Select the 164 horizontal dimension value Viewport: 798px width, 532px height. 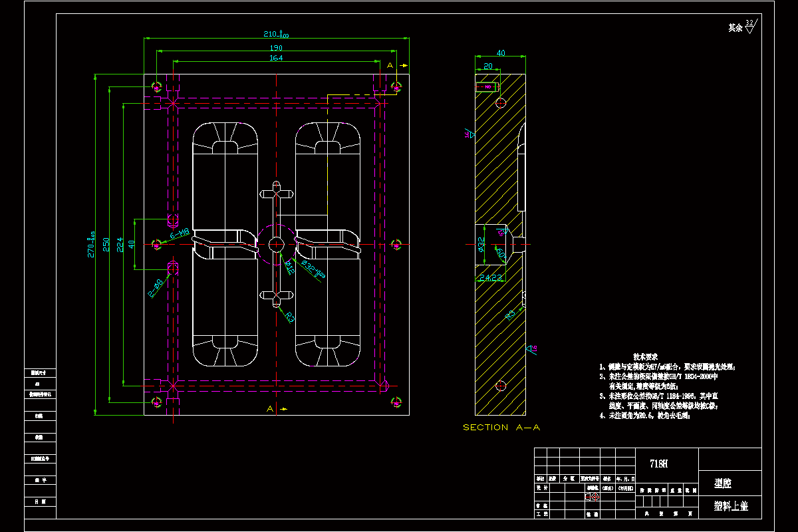click(276, 58)
